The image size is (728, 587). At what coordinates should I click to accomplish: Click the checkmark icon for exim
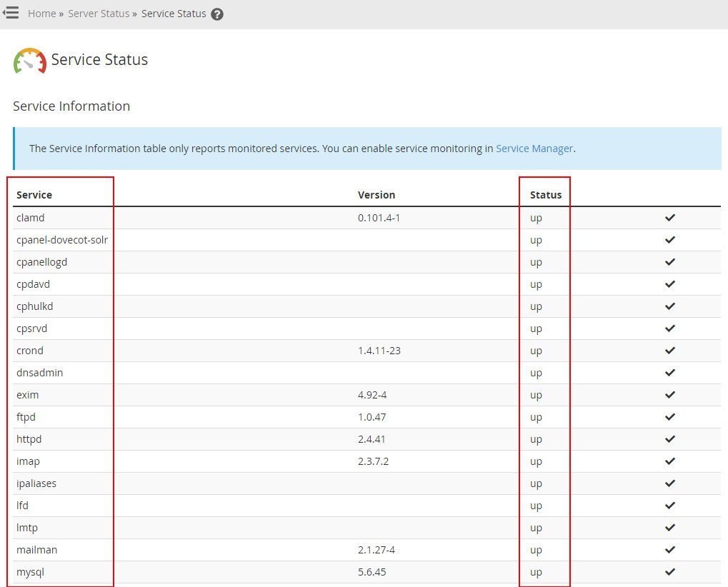click(669, 395)
